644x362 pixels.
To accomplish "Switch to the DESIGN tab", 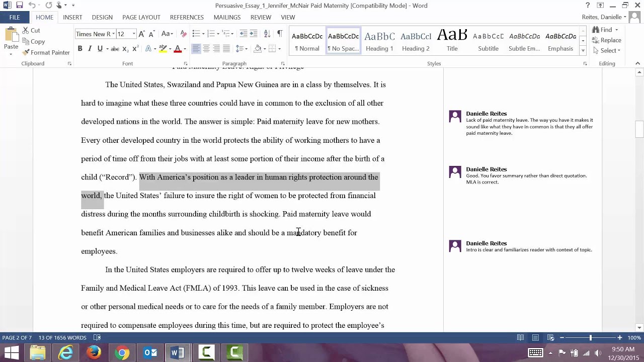I will [102, 17].
